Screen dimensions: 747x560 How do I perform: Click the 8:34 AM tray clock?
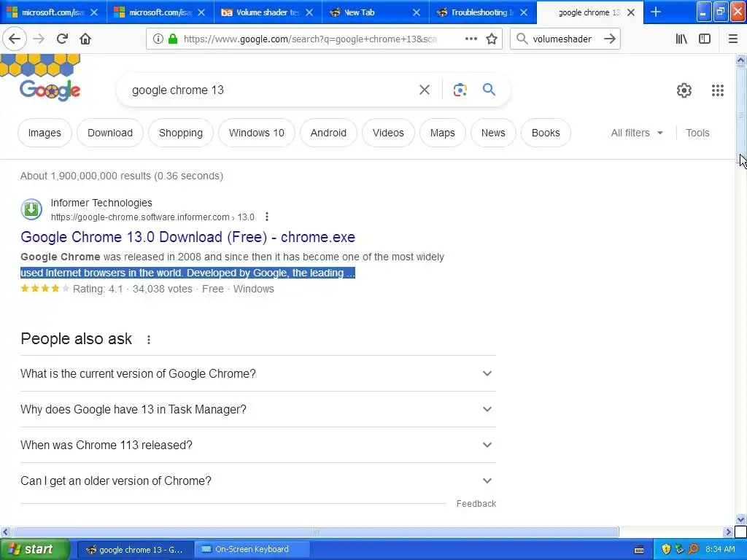point(720,549)
